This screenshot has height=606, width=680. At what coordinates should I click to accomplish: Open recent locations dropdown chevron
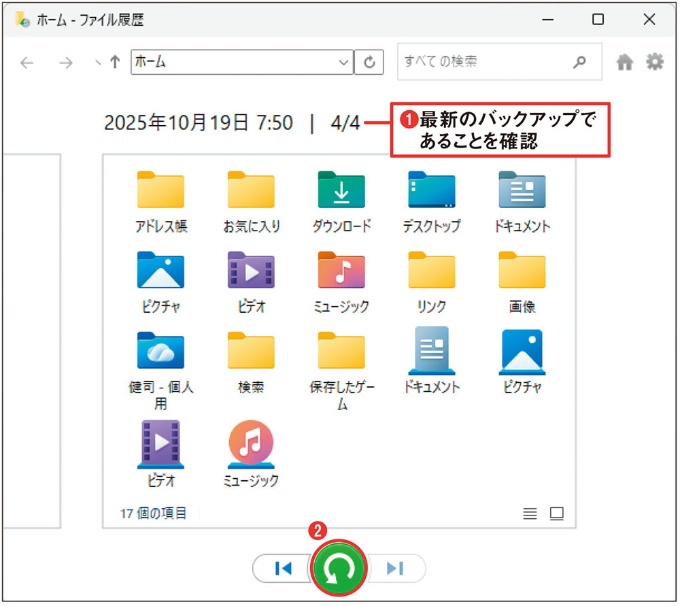point(97,62)
